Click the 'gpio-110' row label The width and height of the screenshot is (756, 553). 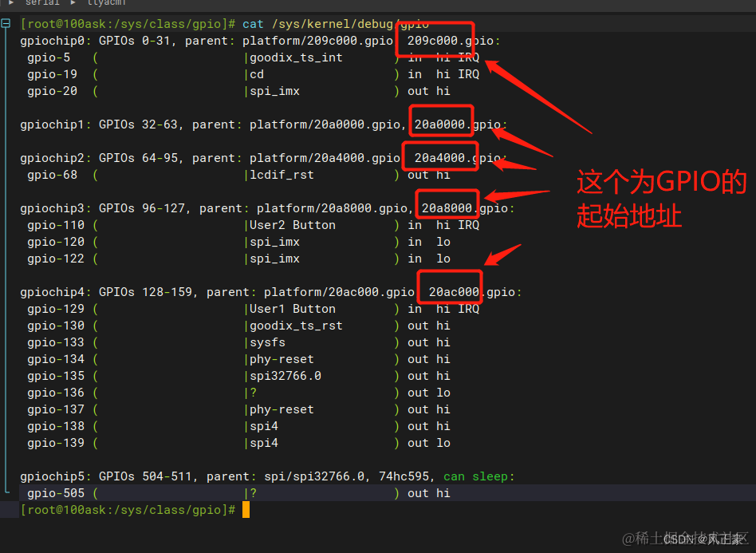56,225
